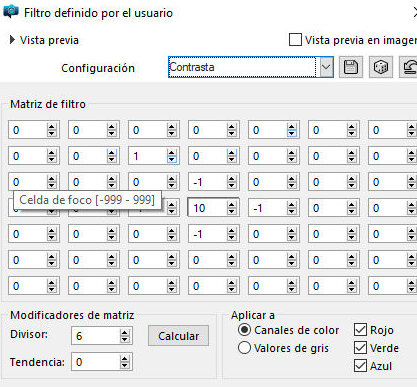The height and width of the screenshot is (387, 417).
Task: Click the randomize parameters dice icon
Action: pos(381,67)
